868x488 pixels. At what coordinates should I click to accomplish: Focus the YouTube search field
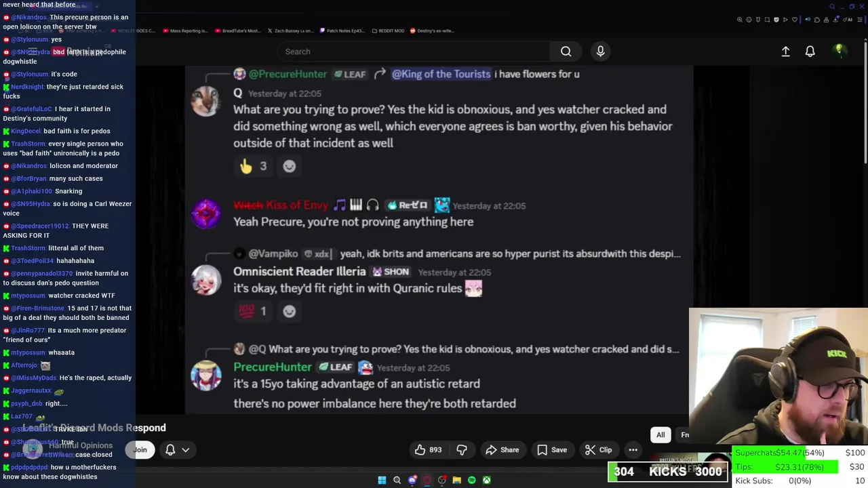(x=414, y=52)
